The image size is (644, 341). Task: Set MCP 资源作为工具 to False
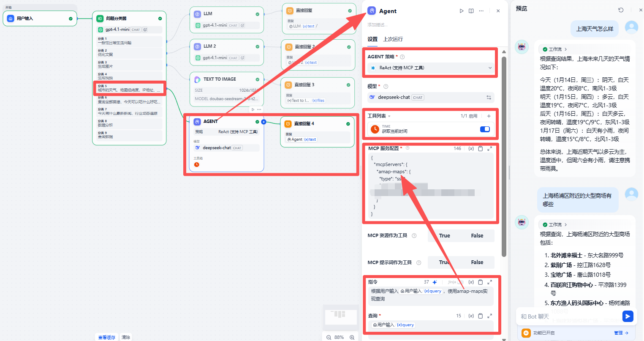(x=477, y=236)
